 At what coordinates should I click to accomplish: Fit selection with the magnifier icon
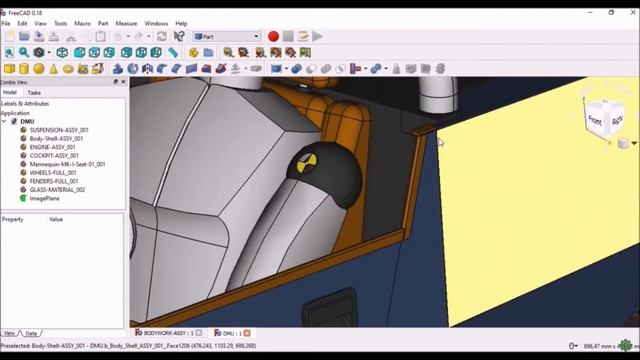24,53
